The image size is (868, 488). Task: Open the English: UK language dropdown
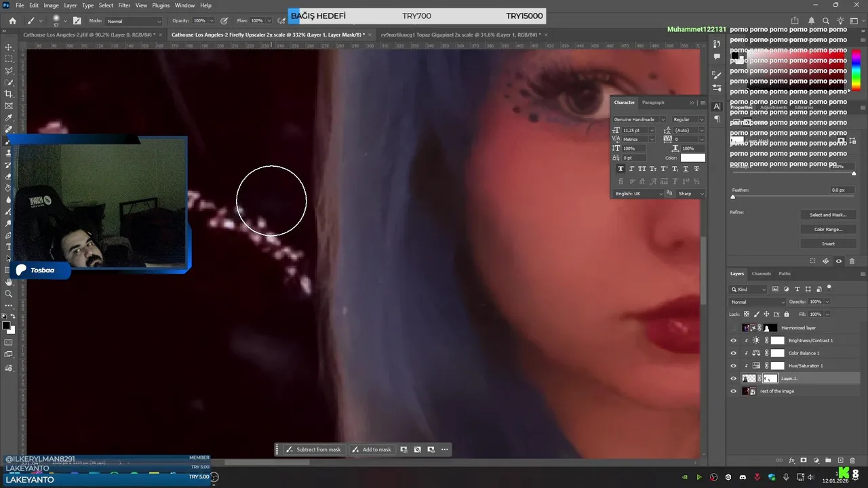pyautogui.click(x=638, y=194)
